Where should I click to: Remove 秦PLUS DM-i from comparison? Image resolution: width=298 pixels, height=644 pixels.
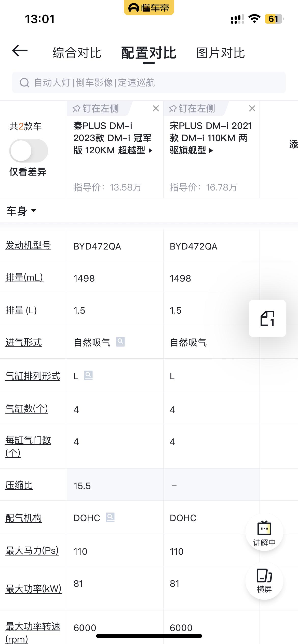click(156, 109)
